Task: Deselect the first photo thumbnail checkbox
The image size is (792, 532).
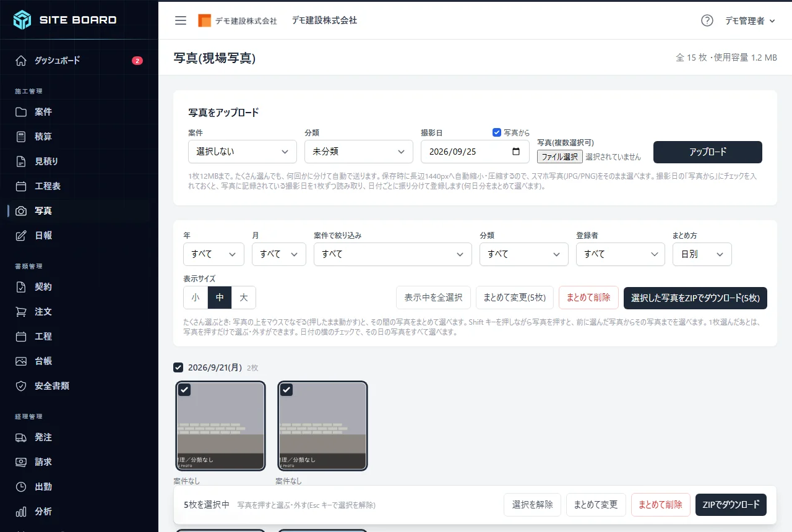Action: [x=184, y=390]
